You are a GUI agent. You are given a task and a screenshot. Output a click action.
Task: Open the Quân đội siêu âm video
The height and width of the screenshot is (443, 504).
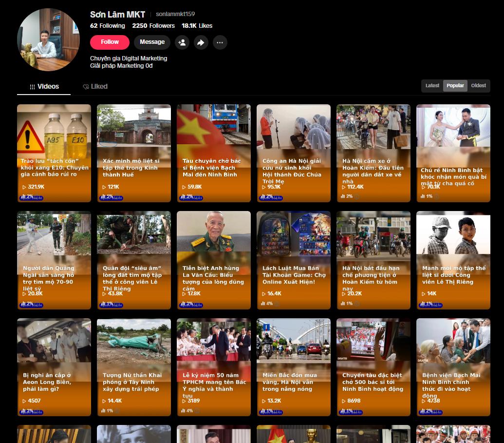click(134, 260)
